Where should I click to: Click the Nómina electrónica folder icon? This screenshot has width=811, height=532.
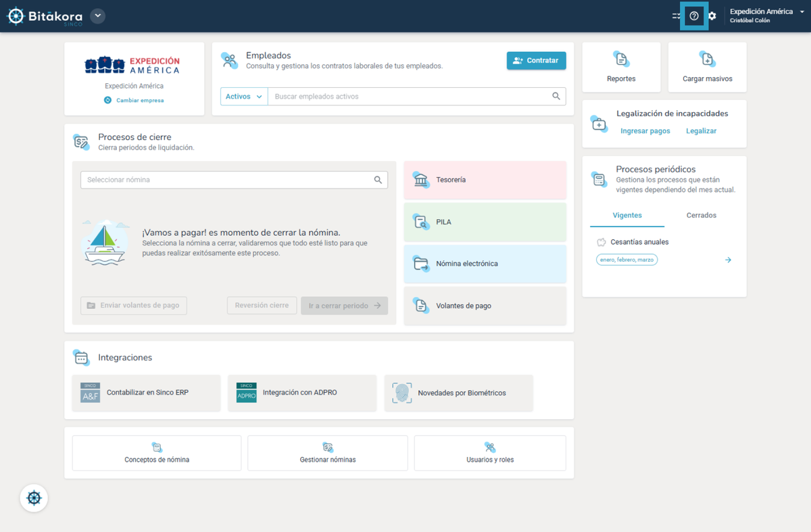pos(420,264)
